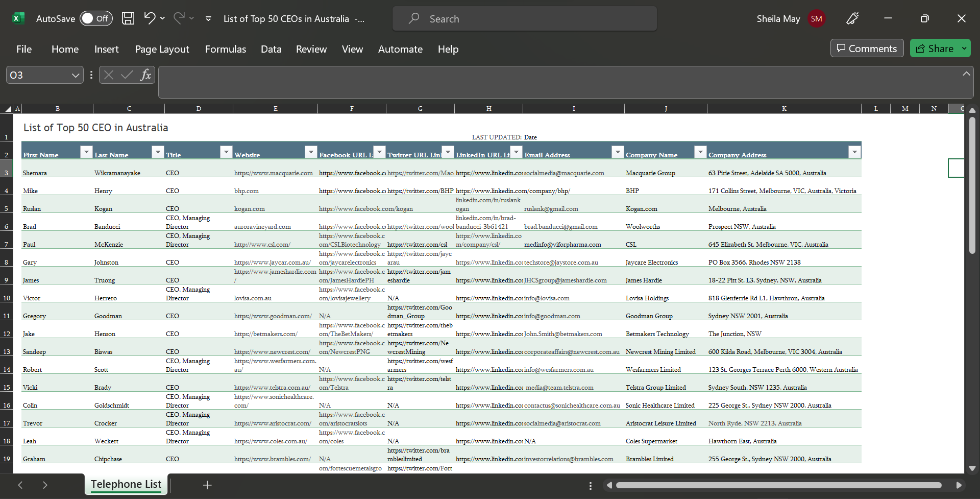Image resolution: width=980 pixels, height=499 pixels.
Task: Open the Undo history dropdown
Action: (162, 18)
